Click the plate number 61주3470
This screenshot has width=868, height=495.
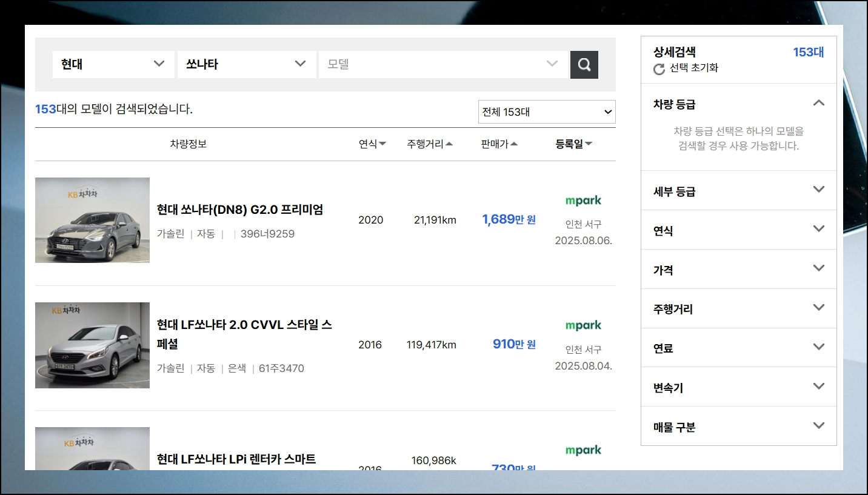[281, 368]
